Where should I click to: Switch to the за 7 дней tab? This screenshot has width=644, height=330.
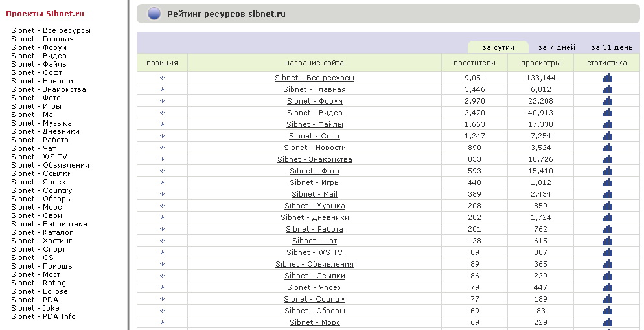point(557,47)
